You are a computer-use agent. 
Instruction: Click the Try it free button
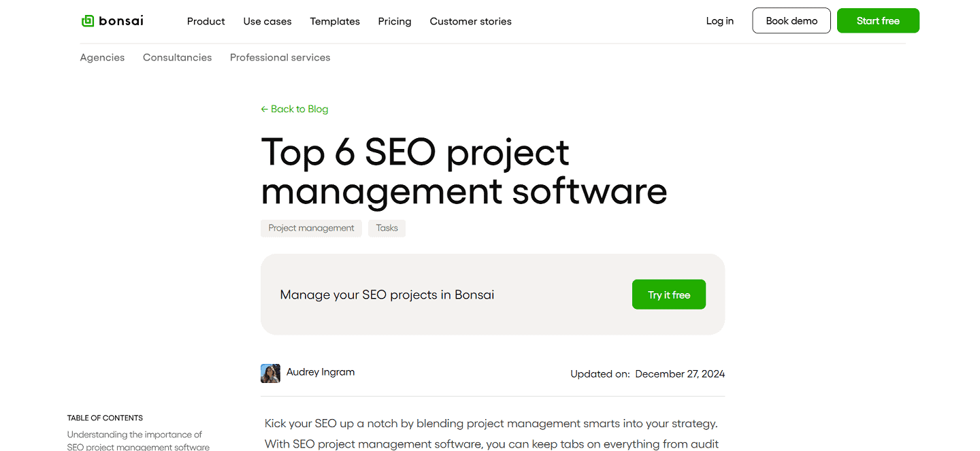(668, 294)
